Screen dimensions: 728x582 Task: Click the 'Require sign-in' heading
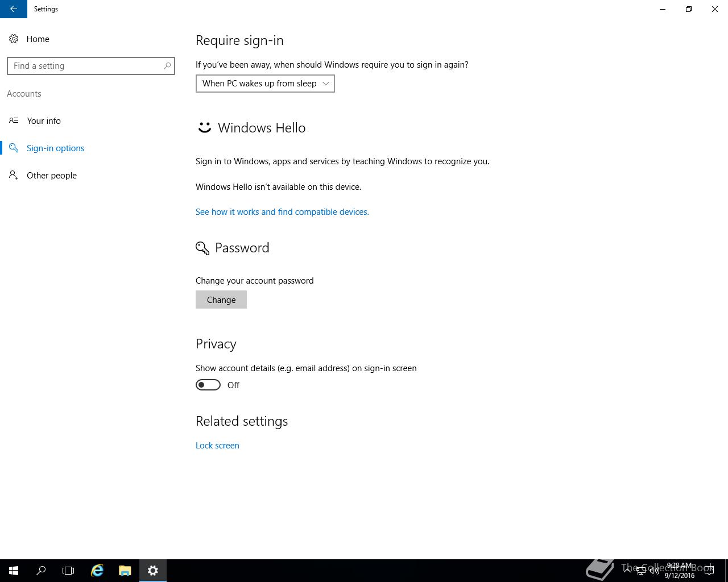(x=239, y=40)
